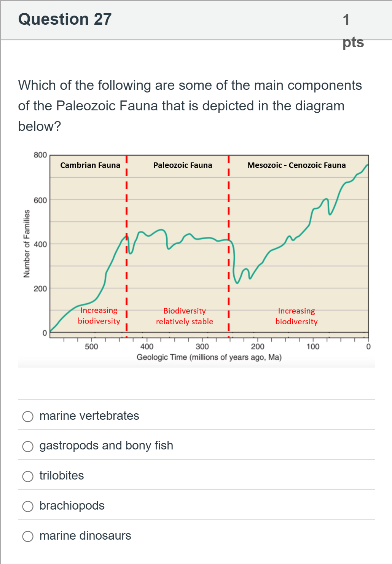Image resolution: width=392 pixels, height=564 pixels.
Task: Click the 800 value on the y-axis
Action: 40,155
